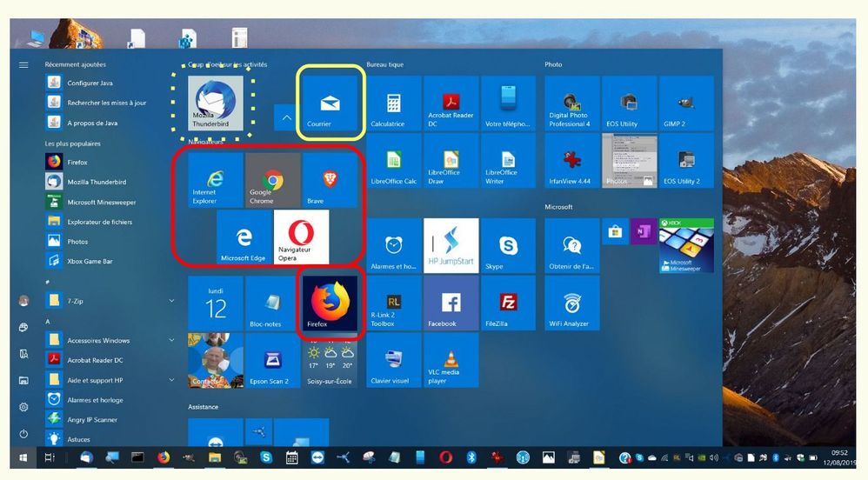Launch the FileZilla tile

click(508, 303)
